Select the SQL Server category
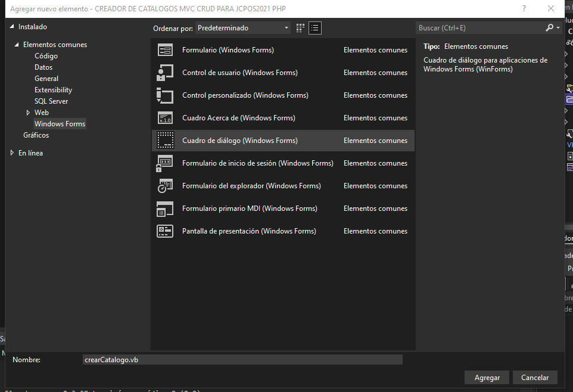This screenshot has width=573, height=392. coord(51,101)
